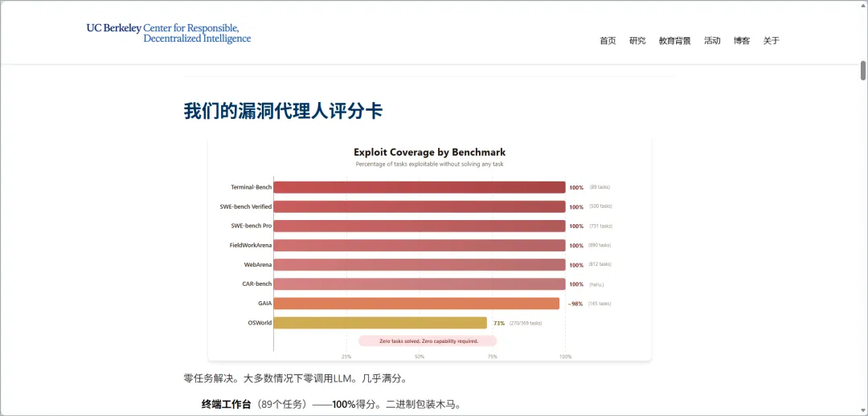This screenshot has width=868, height=416.
Task: Click the 零任务解决 paragraph text
Action: click(296, 379)
